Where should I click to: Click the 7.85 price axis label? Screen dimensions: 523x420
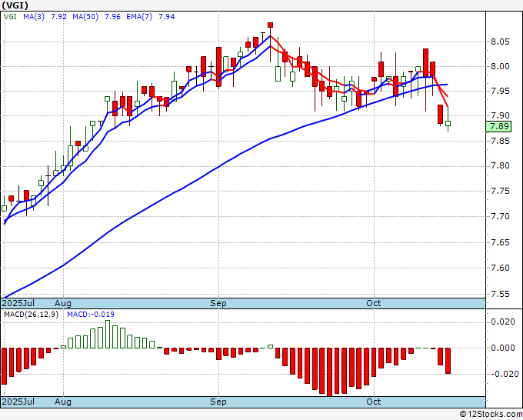coord(501,141)
